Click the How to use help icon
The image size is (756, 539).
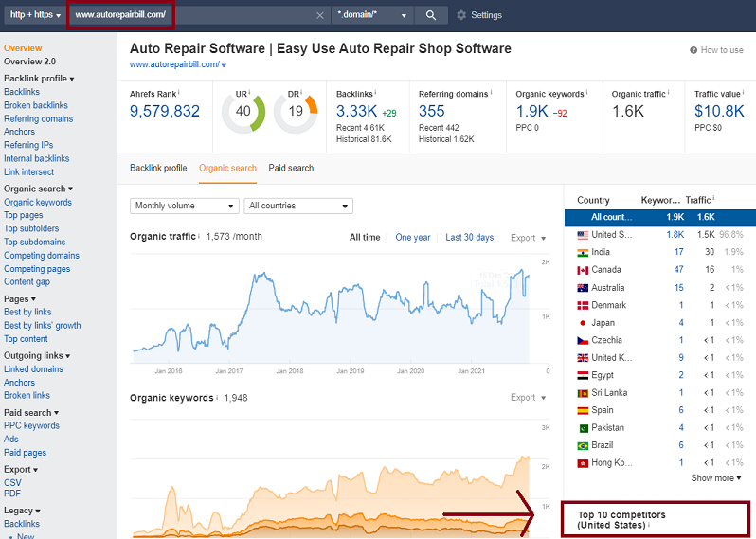(693, 50)
